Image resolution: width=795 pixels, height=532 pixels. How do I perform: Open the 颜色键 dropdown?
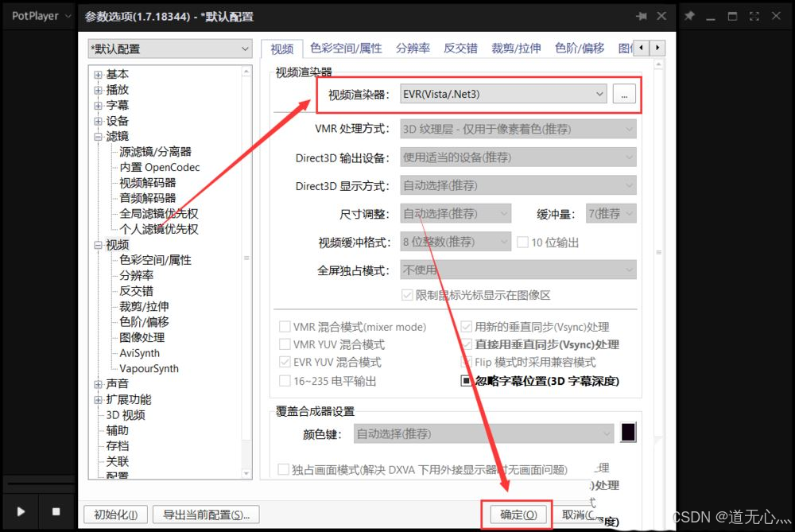pos(483,434)
